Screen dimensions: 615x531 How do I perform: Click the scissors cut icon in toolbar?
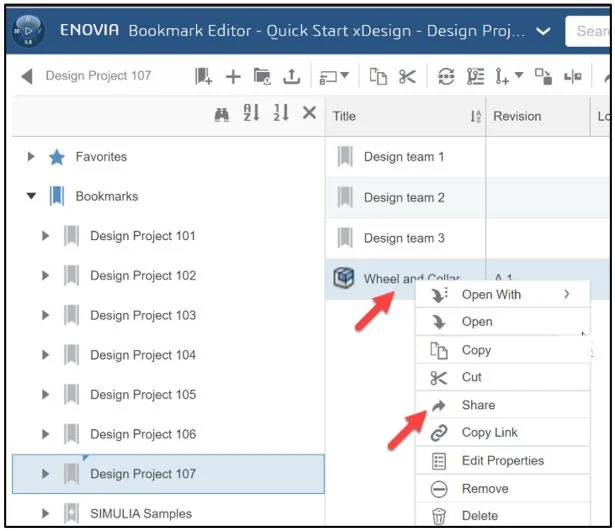pos(407,76)
